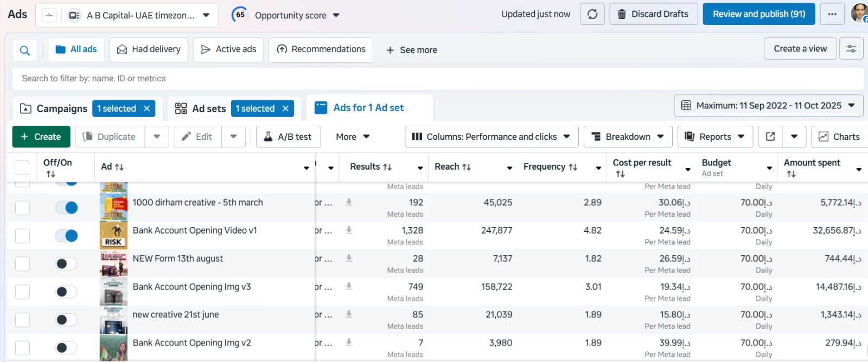Tick checkbox for Bank Account Opening Img v3

tap(22, 292)
